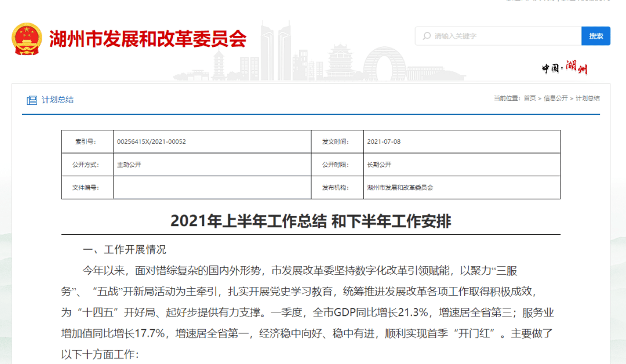Click the 发文时间 date 2021-07-08

[384, 141]
